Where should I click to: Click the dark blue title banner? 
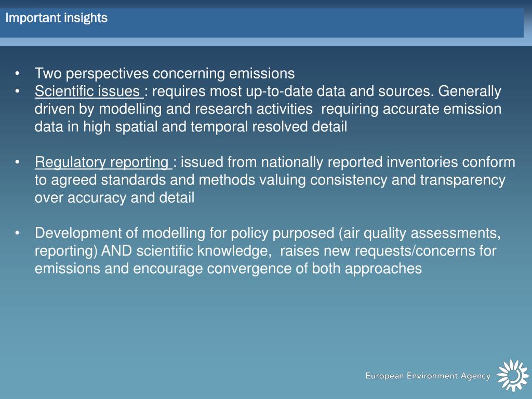262,23
